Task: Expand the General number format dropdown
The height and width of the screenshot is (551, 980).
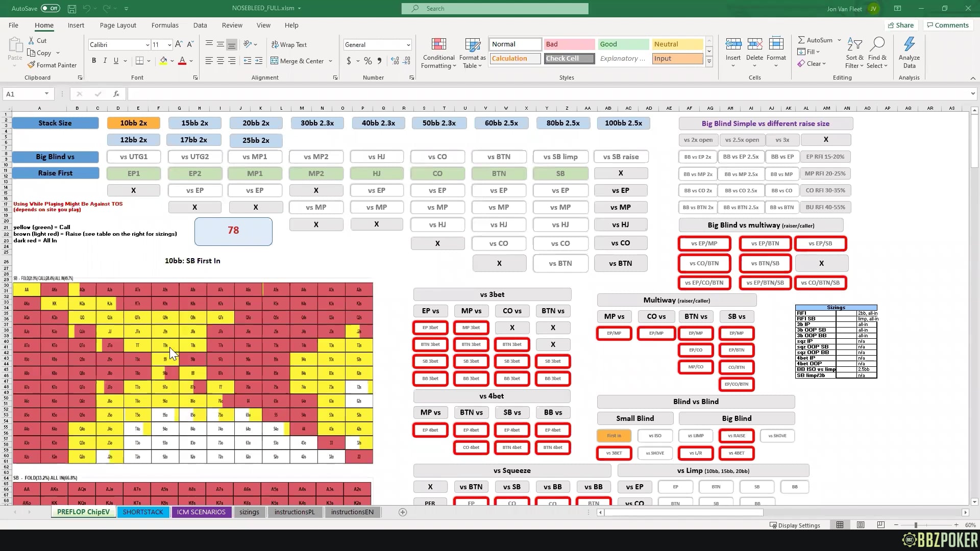Action: tap(408, 45)
